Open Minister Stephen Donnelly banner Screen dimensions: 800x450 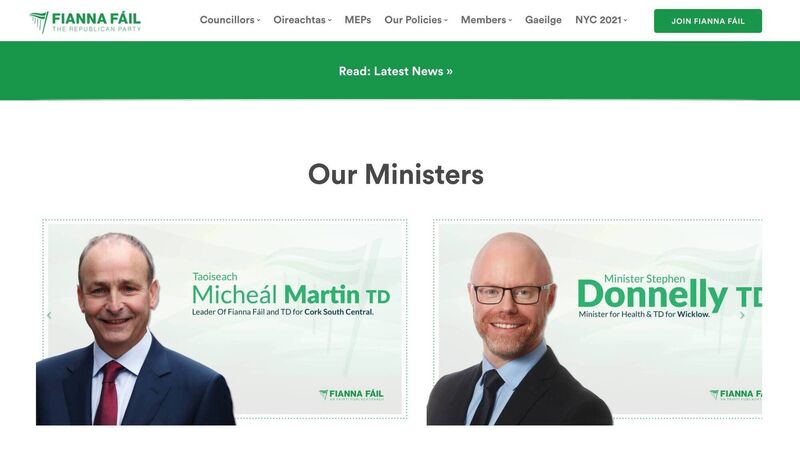pyautogui.click(x=595, y=320)
